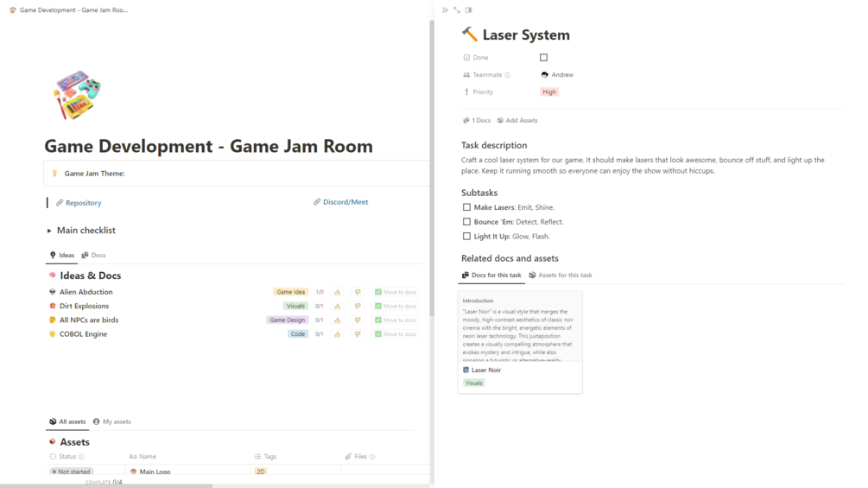Thumbs down the Dirt Explosions idea
This screenshot has height=488, width=868.
pyautogui.click(x=358, y=306)
